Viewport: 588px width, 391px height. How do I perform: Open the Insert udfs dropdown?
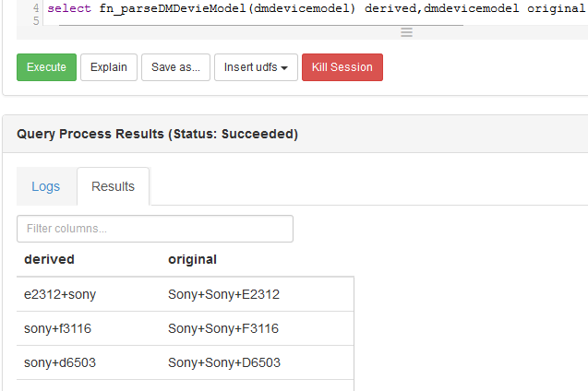(x=256, y=67)
